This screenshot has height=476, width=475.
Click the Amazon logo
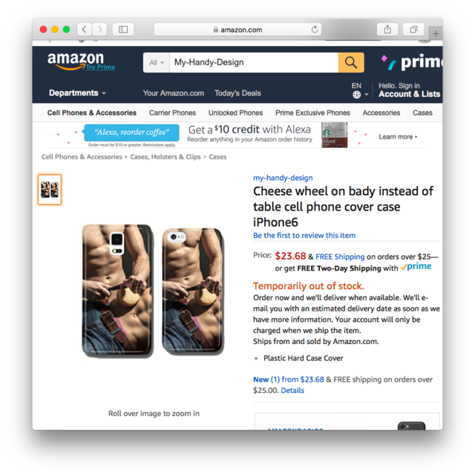click(76, 61)
